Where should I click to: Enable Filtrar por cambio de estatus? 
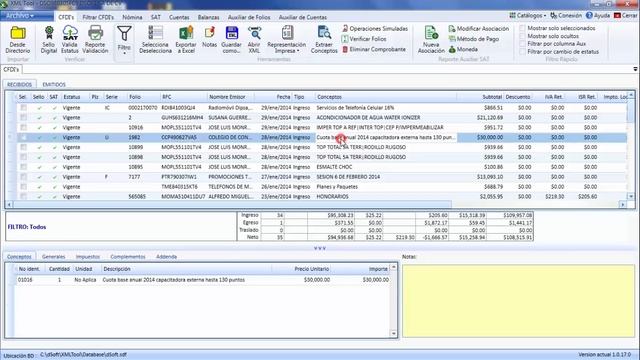(522, 52)
